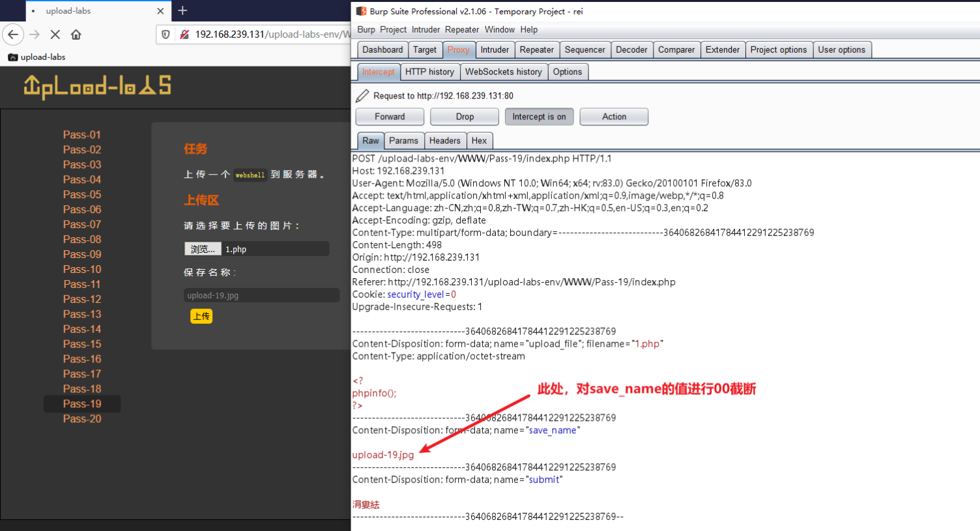
Task: Click the browser forward arrow
Action: point(35,35)
